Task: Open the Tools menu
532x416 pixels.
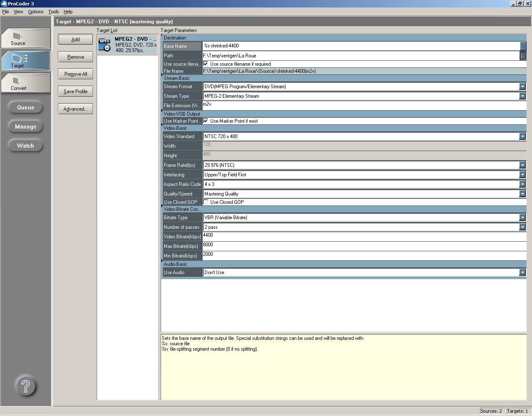Action: pos(53,12)
